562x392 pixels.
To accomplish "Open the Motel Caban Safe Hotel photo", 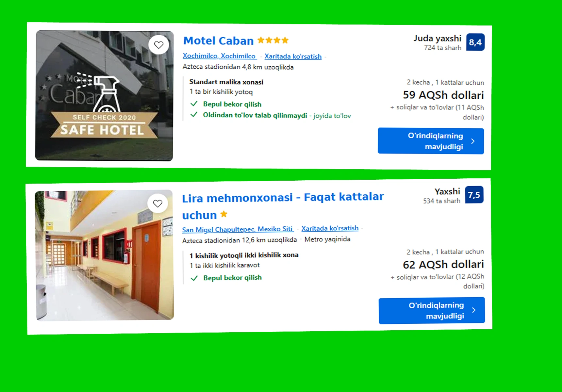I will click(x=104, y=96).
